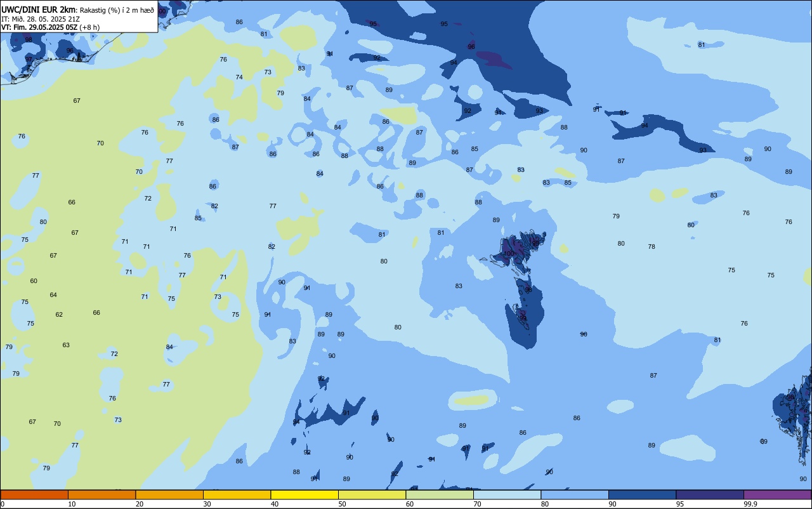
Task: Click the 95–99.9 navy legend swatch
Action: [710, 494]
